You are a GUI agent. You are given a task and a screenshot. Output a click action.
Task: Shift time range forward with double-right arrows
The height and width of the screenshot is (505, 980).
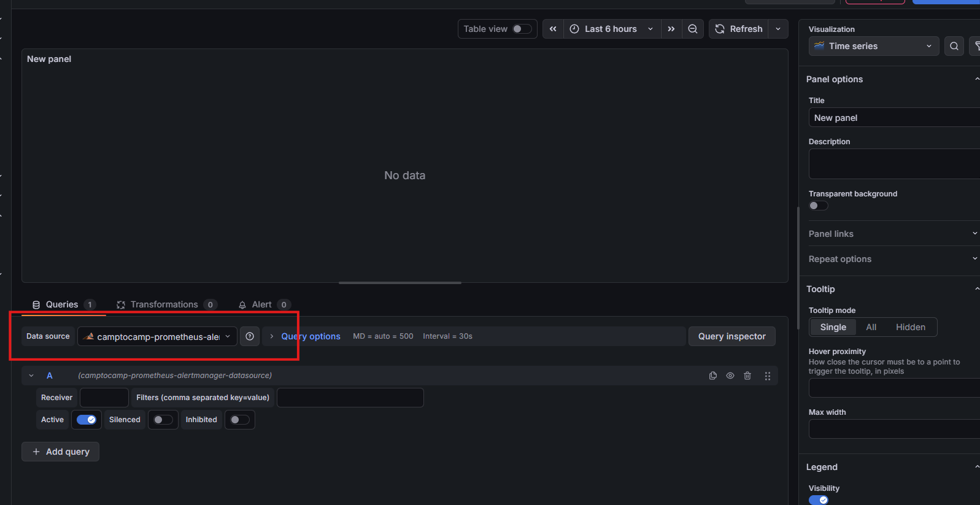click(671, 29)
